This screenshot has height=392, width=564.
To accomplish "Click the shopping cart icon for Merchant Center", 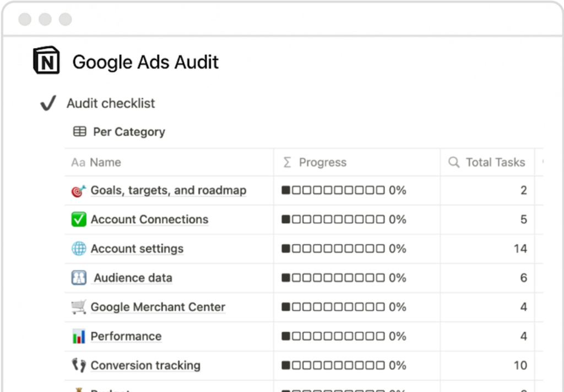I will click(x=79, y=307).
